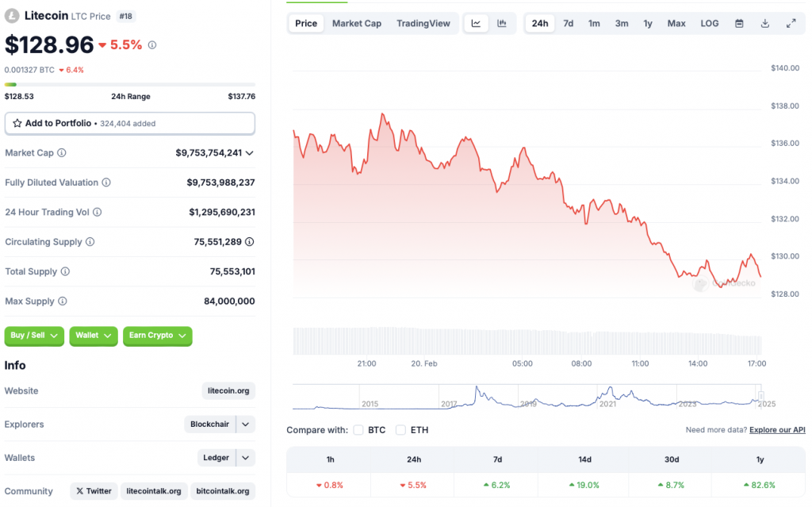Expand the Market Cap value chevron

(x=250, y=153)
